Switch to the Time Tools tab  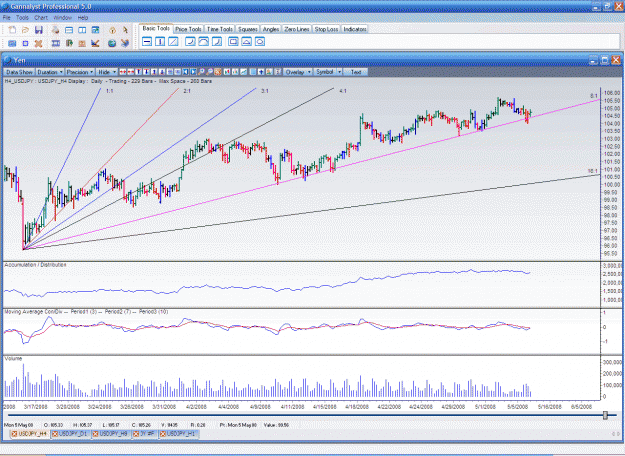tap(220, 29)
